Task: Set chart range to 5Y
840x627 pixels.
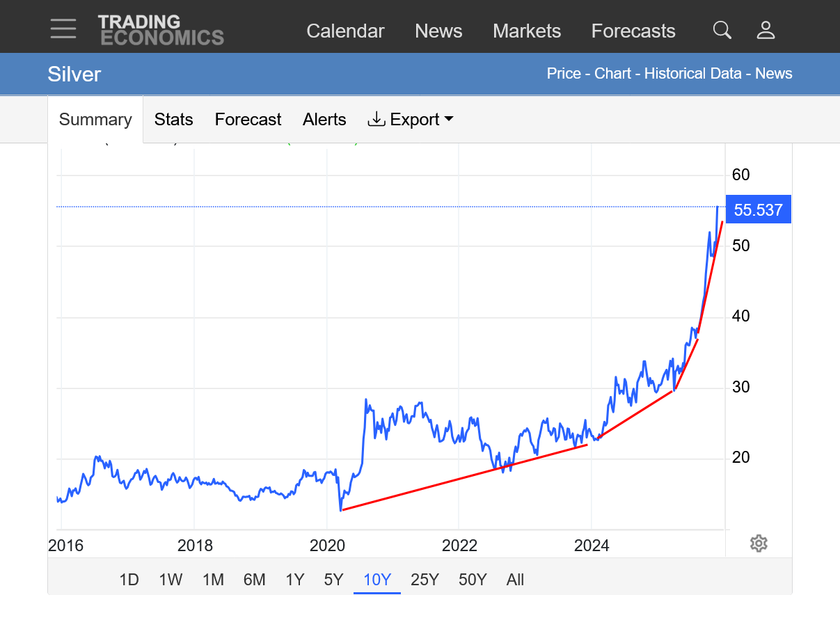Action: click(334, 580)
